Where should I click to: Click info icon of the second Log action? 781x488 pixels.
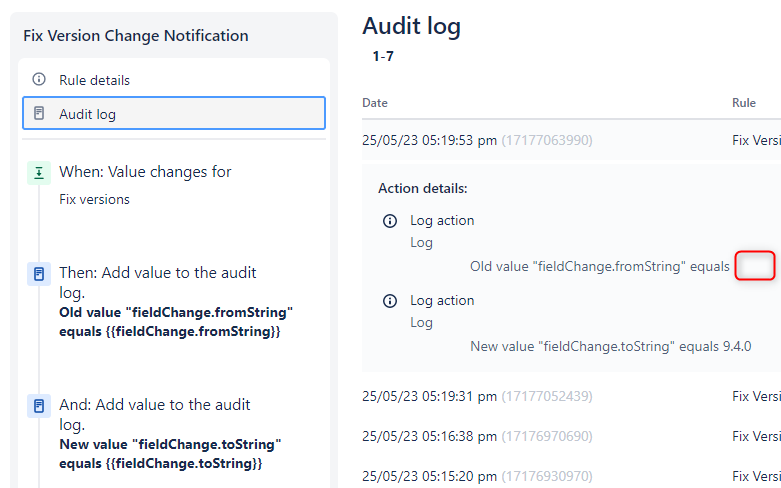pyautogui.click(x=390, y=300)
